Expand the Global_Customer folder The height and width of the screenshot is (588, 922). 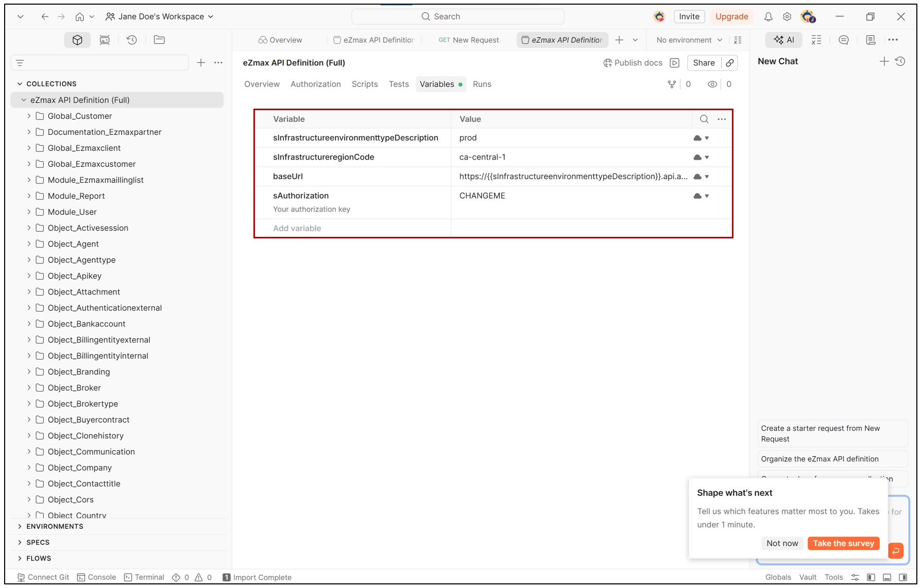[x=29, y=116]
